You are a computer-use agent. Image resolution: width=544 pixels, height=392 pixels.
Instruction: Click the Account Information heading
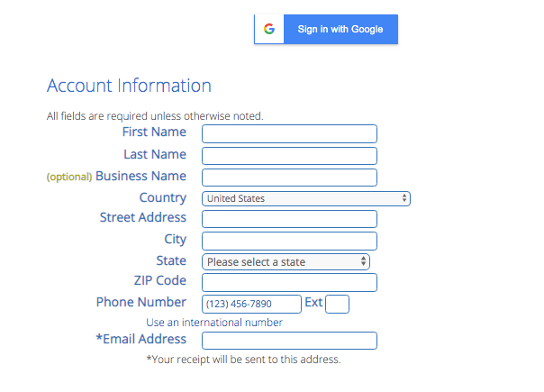pos(129,86)
